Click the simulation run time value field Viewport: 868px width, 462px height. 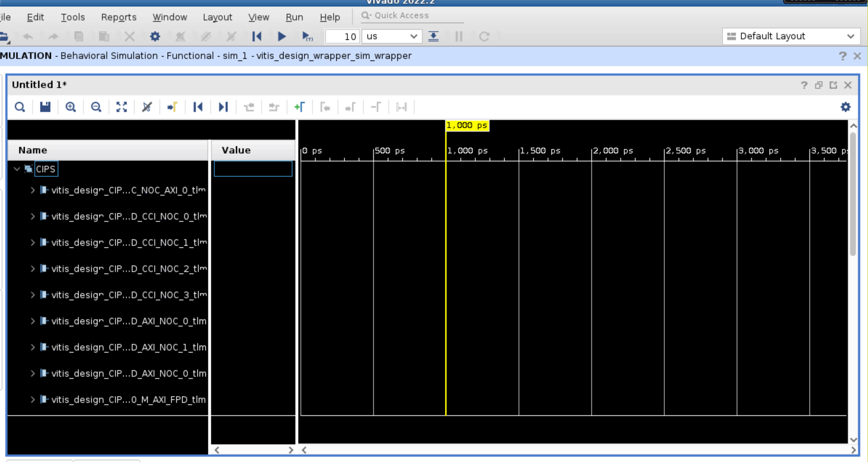click(342, 36)
